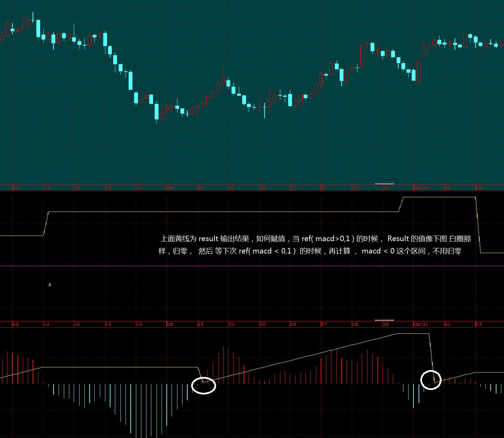Viewport: 504px width, 438px height.
Task: Click the white scroll marker above the upper date axis
Action: coord(384,184)
